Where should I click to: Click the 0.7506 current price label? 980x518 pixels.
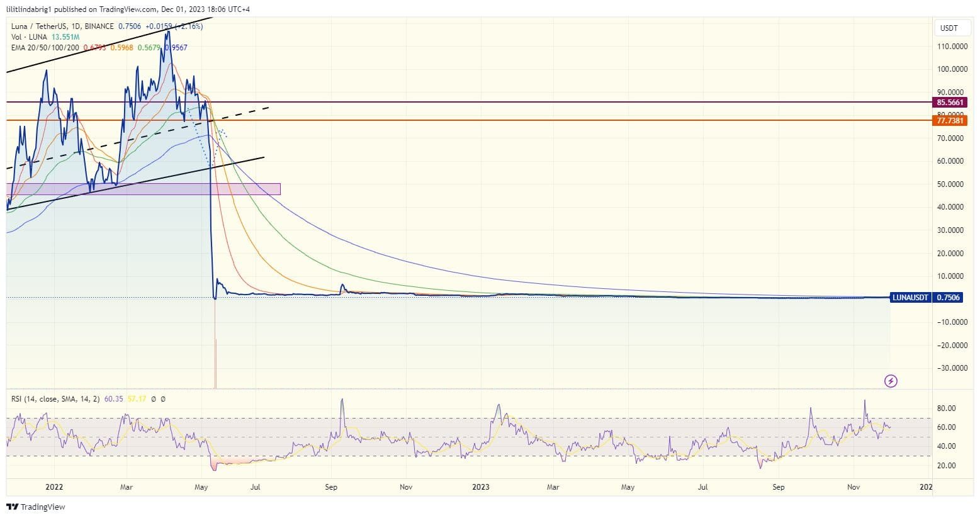[x=948, y=297]
